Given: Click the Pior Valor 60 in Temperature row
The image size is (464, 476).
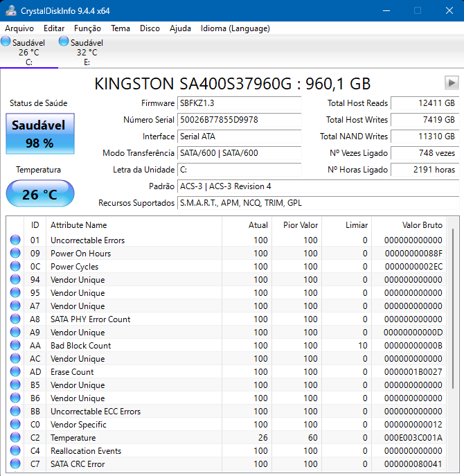Looking at the screenshot, I should tap(312, 437).
